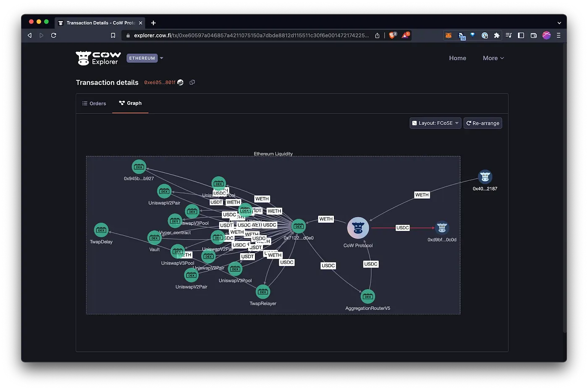Select the Vyper_contract node

pyautogui.click(x=175, y=220)
